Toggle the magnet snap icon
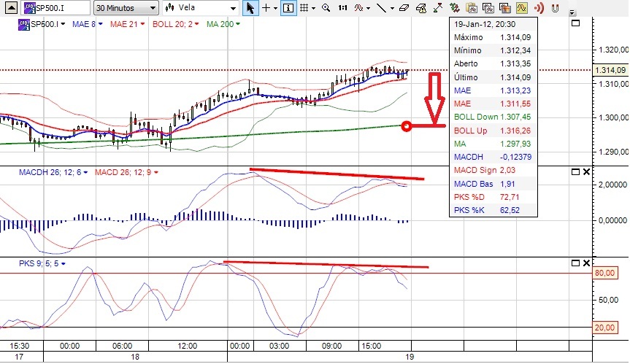 pos(556,7)
